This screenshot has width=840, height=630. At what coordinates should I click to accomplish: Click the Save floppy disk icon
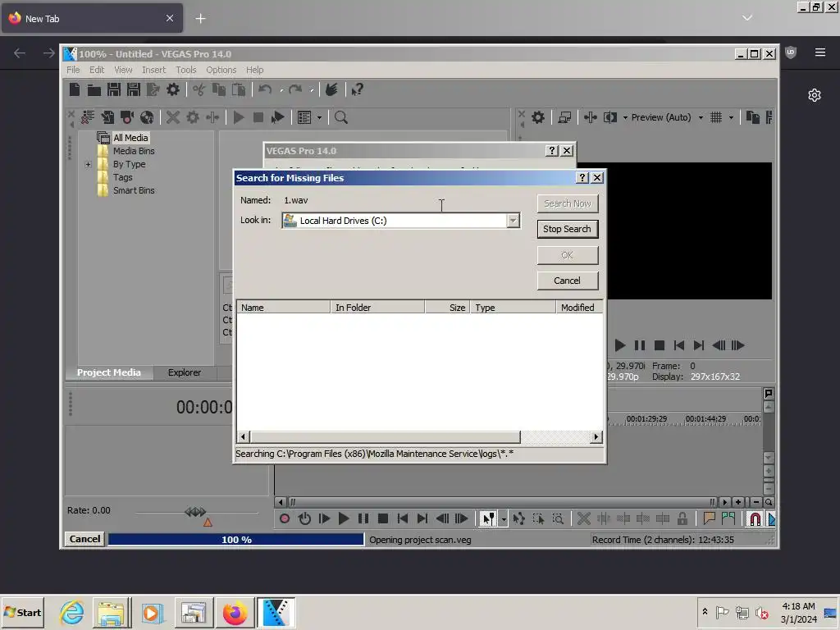point(113,89)
